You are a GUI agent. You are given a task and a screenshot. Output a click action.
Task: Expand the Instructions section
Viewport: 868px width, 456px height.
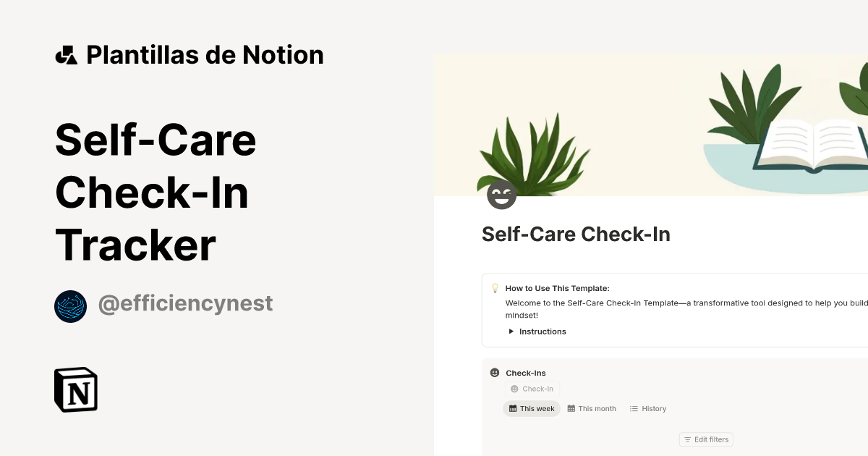click(537, 331)
